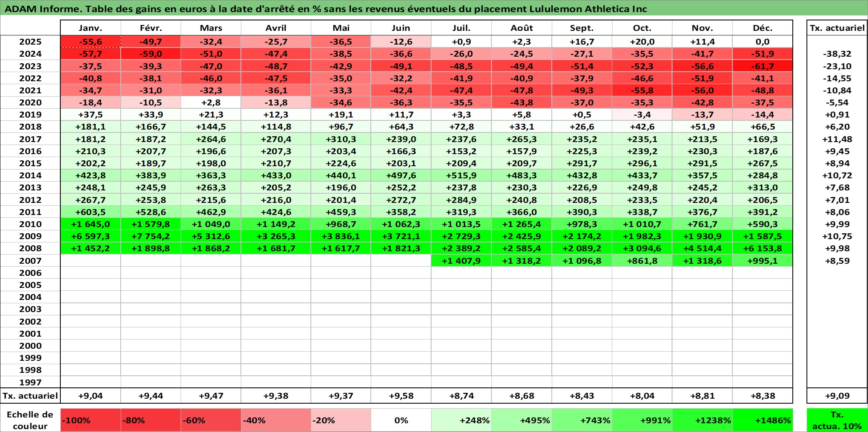The height and width of the screenshot is (432, 868).
Task: Click the Févr. column header
Action: point(151,28)
